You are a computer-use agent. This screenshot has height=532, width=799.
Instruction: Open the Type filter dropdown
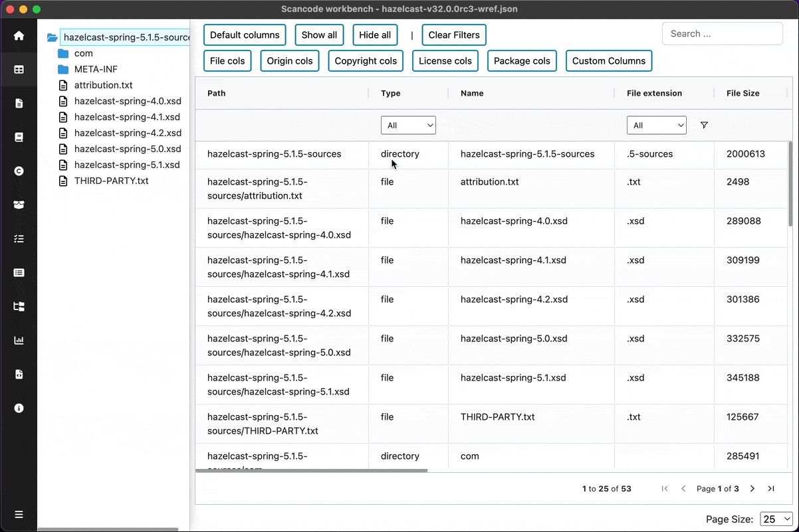pyautogui.click(x=408, y=125)
